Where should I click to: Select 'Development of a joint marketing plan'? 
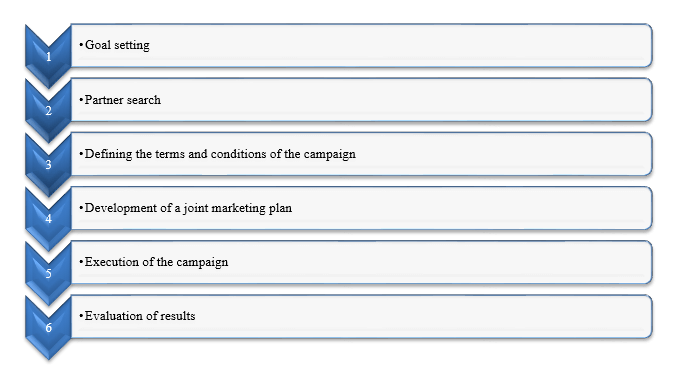click(x=188, y=208)
